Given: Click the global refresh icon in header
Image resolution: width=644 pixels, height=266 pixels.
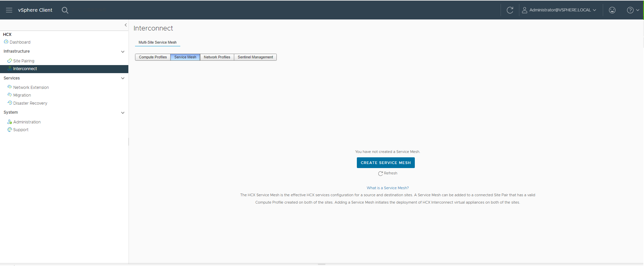Looking at the screenshot, I should point(510,10).
